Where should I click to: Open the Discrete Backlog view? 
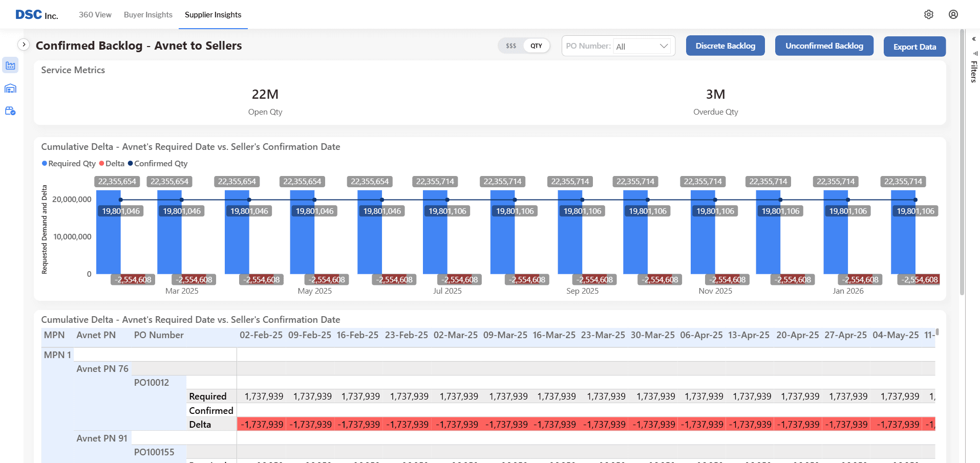pos(725,46)
